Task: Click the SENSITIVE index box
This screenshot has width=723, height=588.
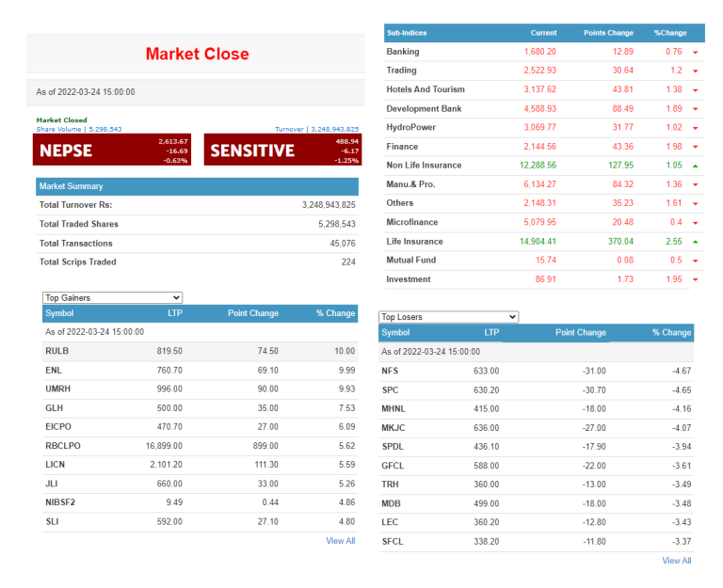Action: point(282,150)
